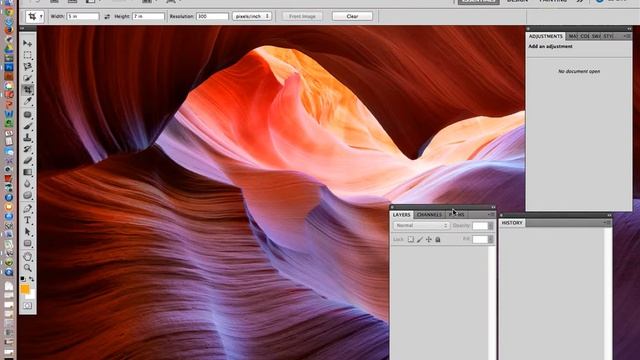
Task: Open the Layers panel flyout menu
Action: tap(491, 214)
